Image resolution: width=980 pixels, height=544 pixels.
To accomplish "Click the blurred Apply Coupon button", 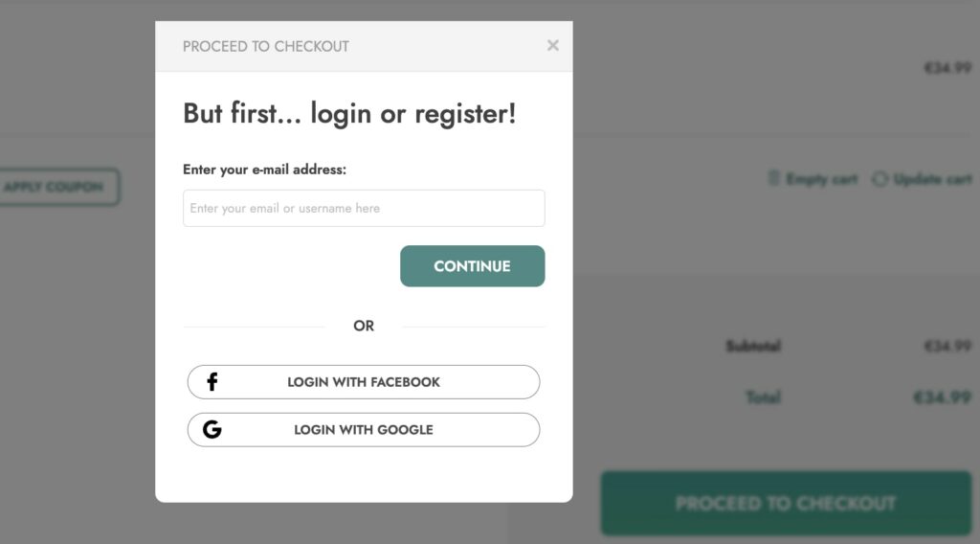I will (58, 187).
